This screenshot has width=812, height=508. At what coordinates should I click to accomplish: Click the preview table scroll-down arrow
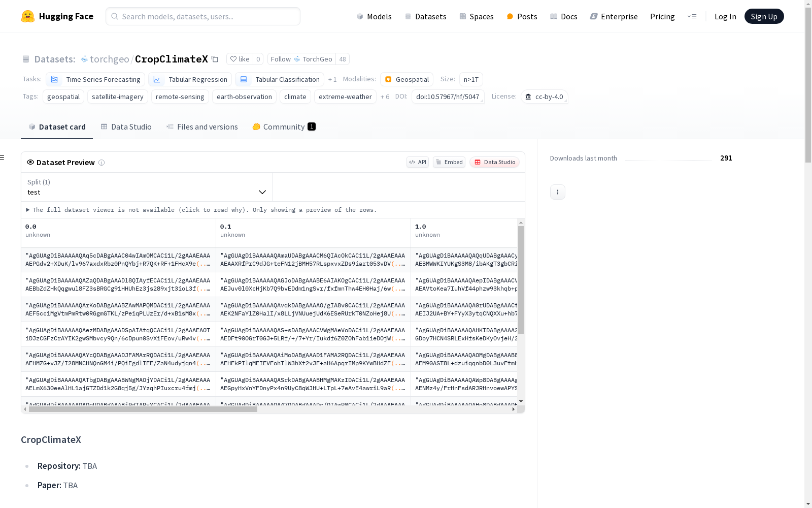point(521,401)
